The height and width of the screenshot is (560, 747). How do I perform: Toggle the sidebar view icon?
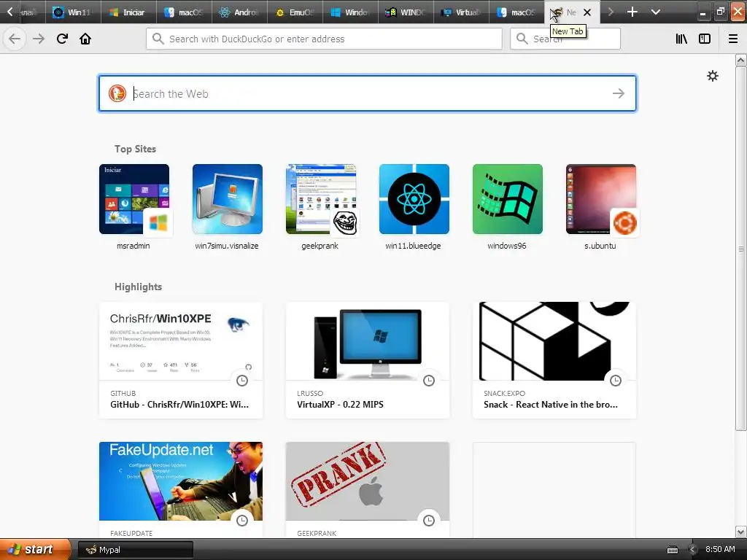coord(705,39)
